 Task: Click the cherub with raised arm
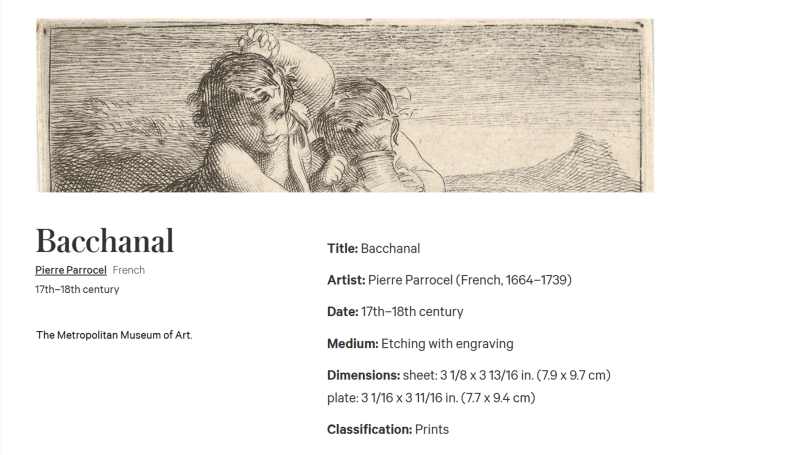point(260,112)
